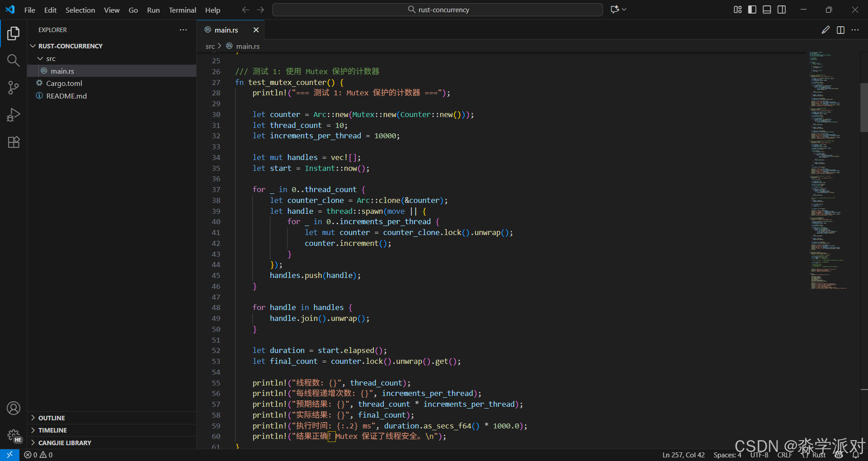Image resolution: width=868 pixels, height=461 pixels.
Task: Click the Ln 257, Col 42 cursor position
Action: pyautogui.click(x=684, y=455)
